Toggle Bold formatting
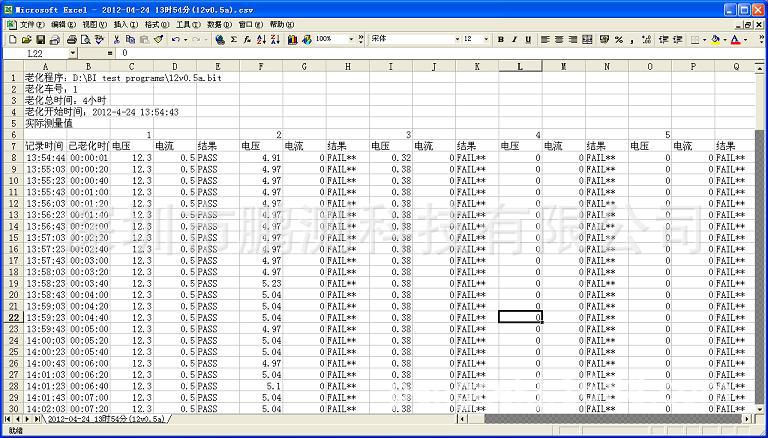This screenshot has width=768, height=438. pos(500,39)
